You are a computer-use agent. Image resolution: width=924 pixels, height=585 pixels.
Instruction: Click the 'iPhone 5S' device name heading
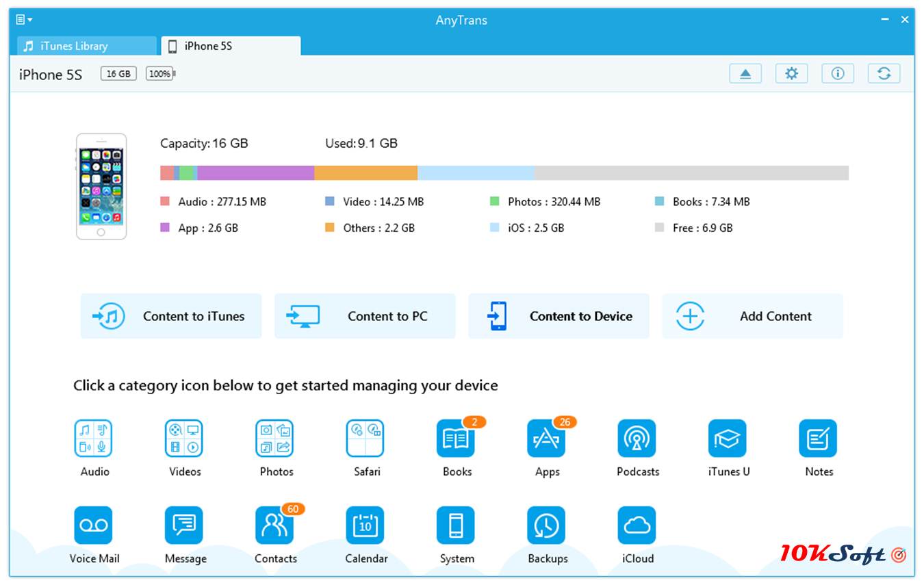(51, 75)
